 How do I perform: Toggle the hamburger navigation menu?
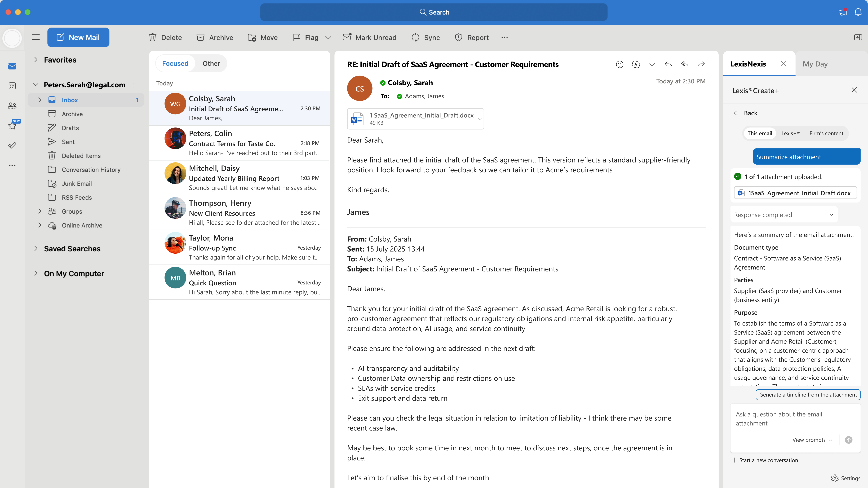pos(36,37)
